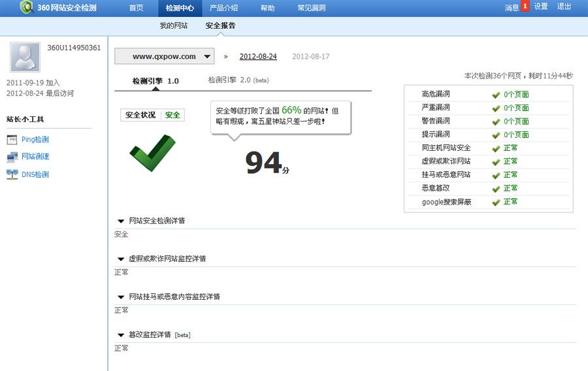This screenshot has height=371, width=588.
Task: Switch to 检测引擎 2.0 beta tab
Action: point(238,80)
